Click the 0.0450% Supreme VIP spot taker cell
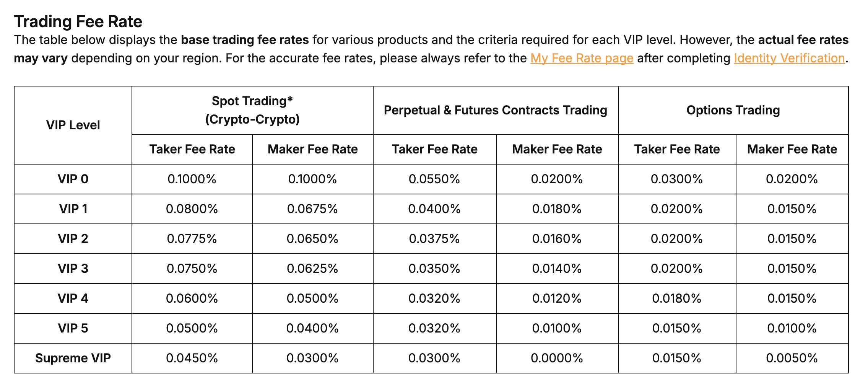 coord(192,358)
